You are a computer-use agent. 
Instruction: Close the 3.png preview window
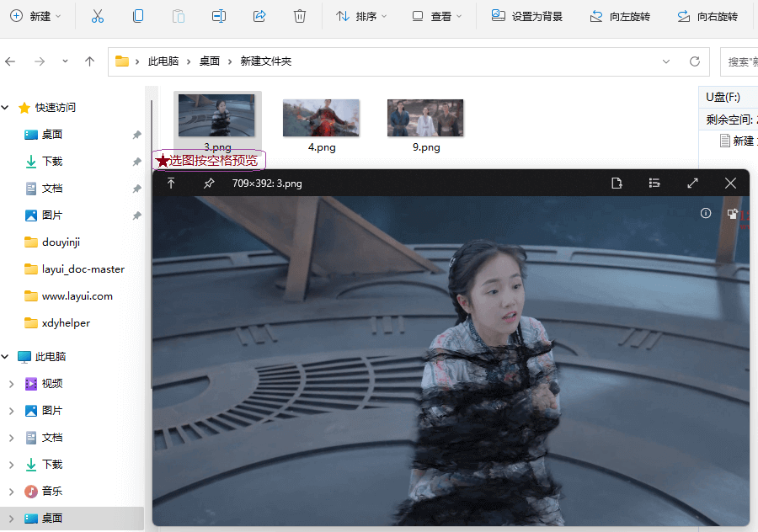(730, 184)
